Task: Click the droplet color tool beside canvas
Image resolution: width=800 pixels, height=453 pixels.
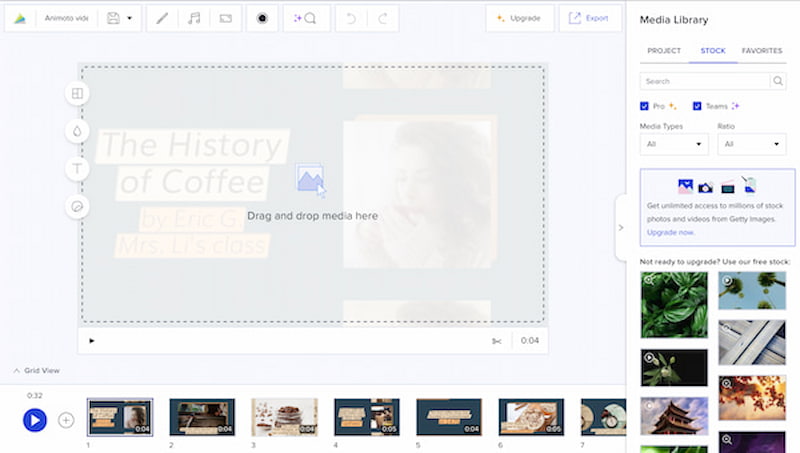Action: click(x=77, y=131)
